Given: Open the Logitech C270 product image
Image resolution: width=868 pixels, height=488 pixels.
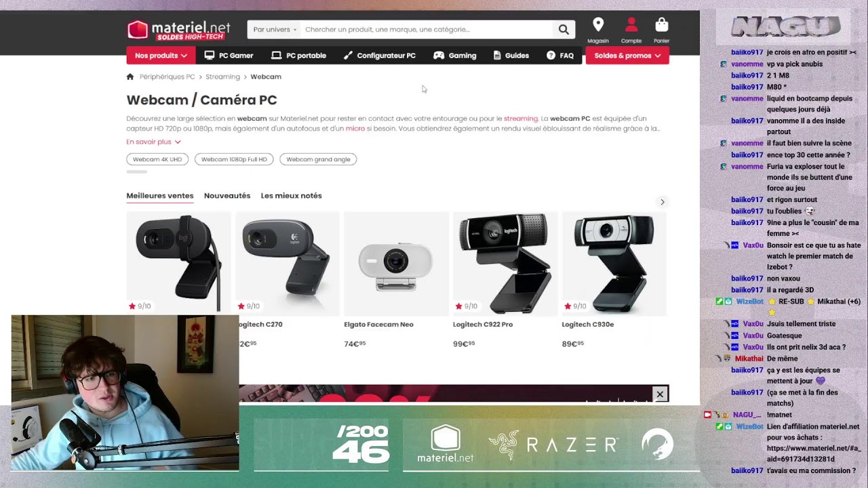Looking at the screenshot, I should [288, 263].
